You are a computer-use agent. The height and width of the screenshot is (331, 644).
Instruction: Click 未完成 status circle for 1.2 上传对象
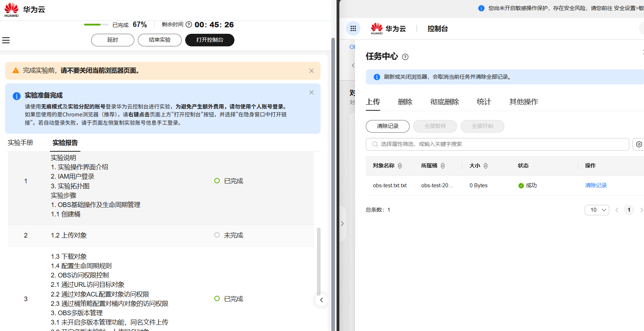pyautogui.click(x=217, y=235)
